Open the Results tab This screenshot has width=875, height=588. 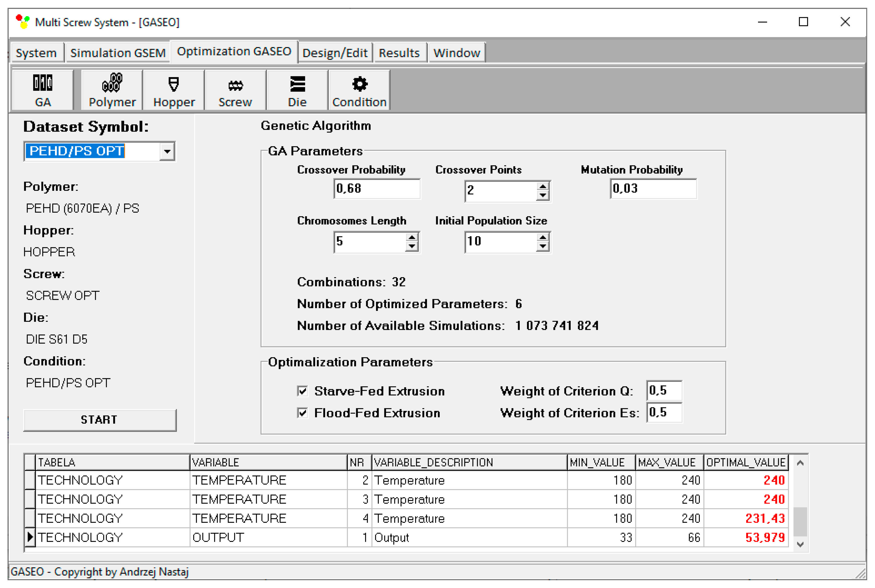click(x=399, y=53)
